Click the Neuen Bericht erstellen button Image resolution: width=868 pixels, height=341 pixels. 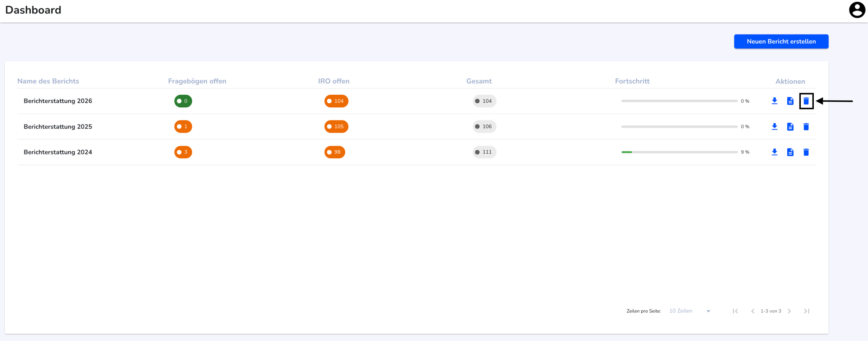click(781, 41)
